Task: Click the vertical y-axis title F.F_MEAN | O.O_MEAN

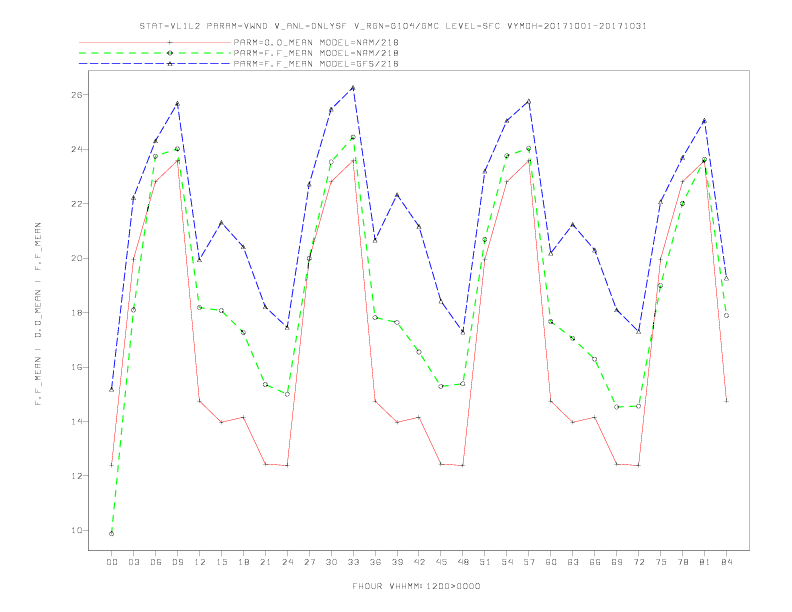Action: (x=38, y=314)
